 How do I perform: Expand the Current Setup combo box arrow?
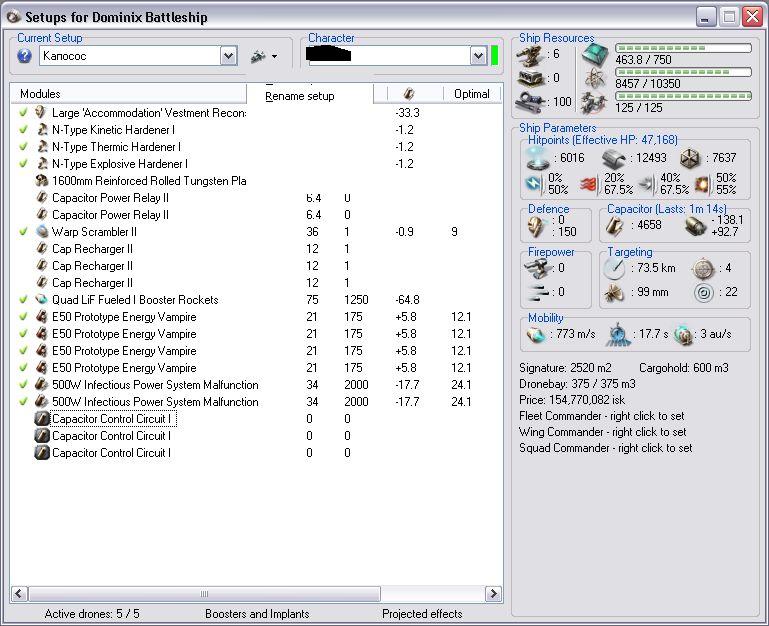[229, 56]
